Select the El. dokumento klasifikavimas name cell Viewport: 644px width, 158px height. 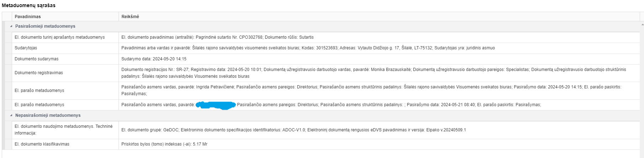[42, 144]
